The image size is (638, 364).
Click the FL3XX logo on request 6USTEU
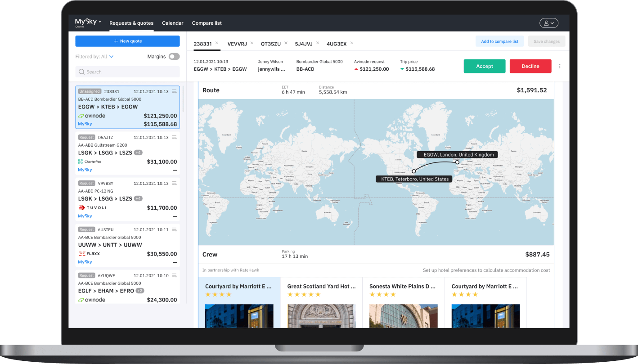click(89, 254)
